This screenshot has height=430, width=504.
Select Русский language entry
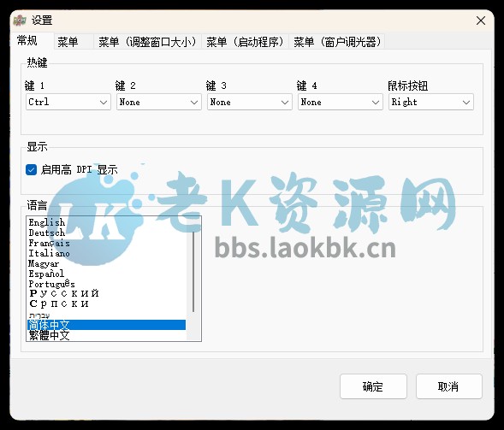point(63,293)
